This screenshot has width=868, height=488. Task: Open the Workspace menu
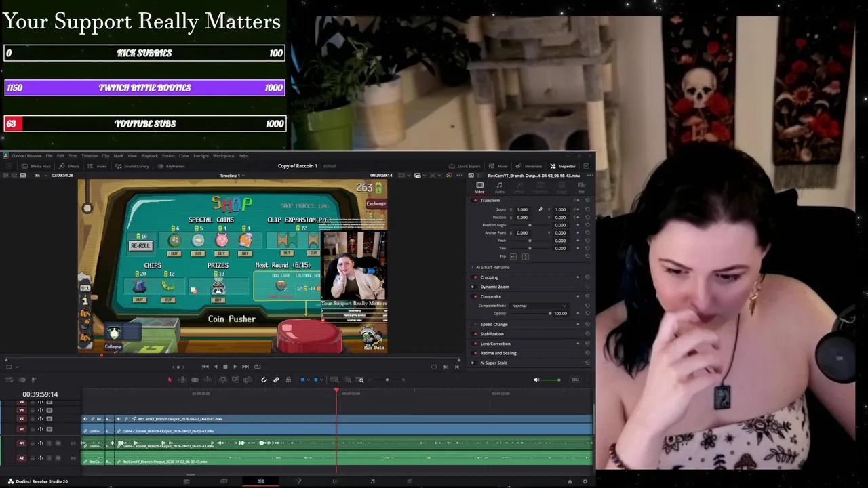(223, 156)
